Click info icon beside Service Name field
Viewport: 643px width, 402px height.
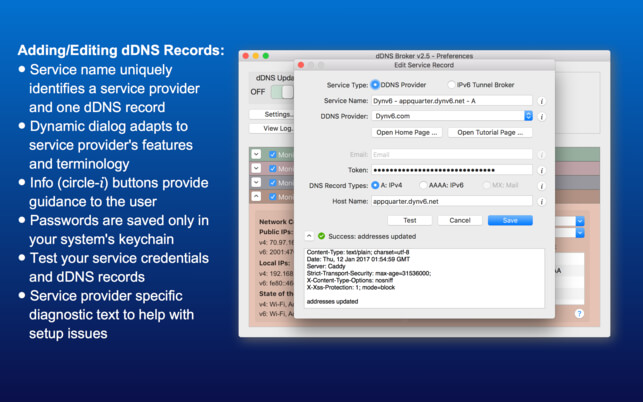tap(541, 101)
